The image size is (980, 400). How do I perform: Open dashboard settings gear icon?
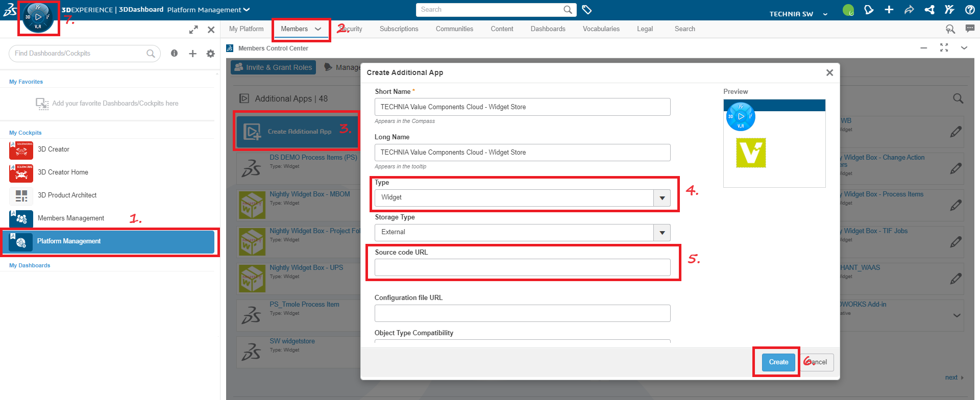[210, 54]
